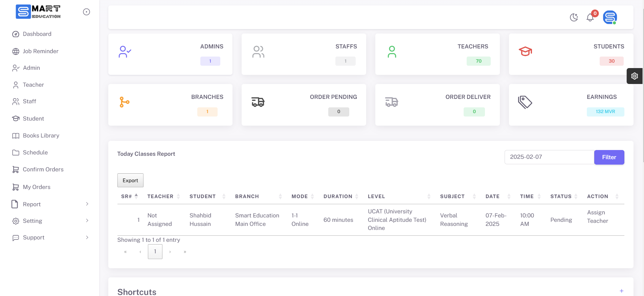Click the Branches git-branch icon
The height and width of the screenshot is (296, 644).
125,102
